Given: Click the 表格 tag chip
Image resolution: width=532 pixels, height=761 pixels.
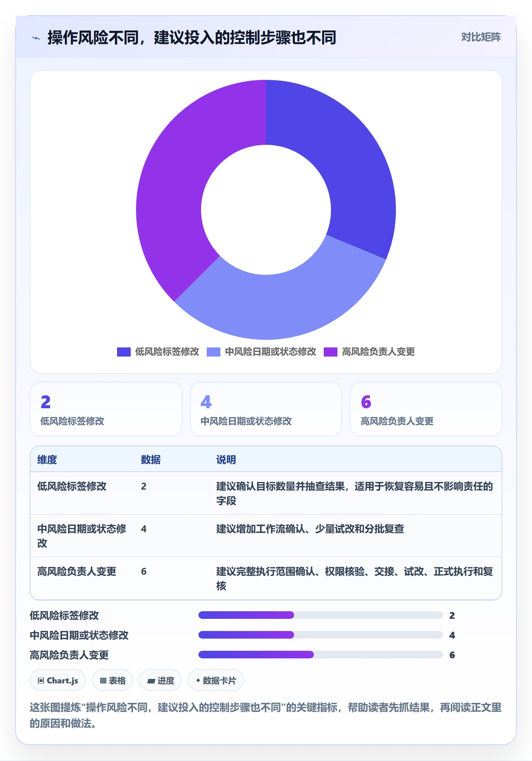Looking at the screenshot, I should 112,680.
